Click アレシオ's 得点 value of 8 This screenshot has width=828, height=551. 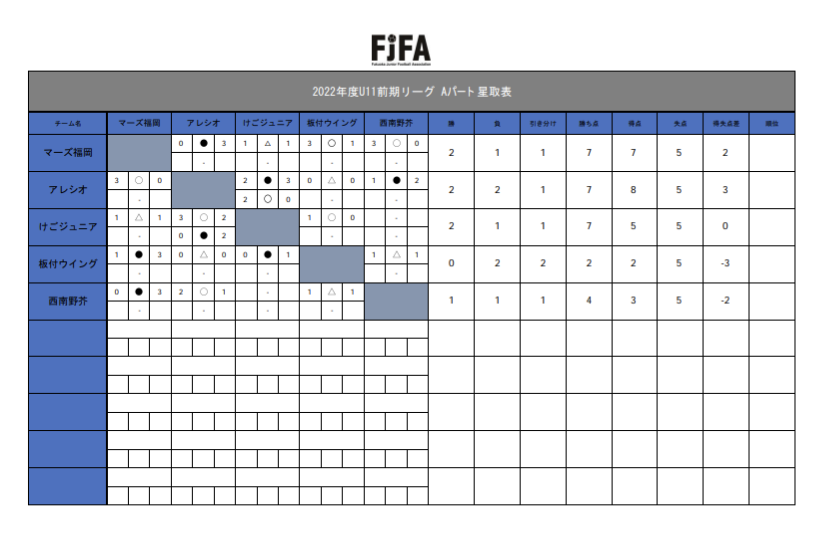[634, 189]
